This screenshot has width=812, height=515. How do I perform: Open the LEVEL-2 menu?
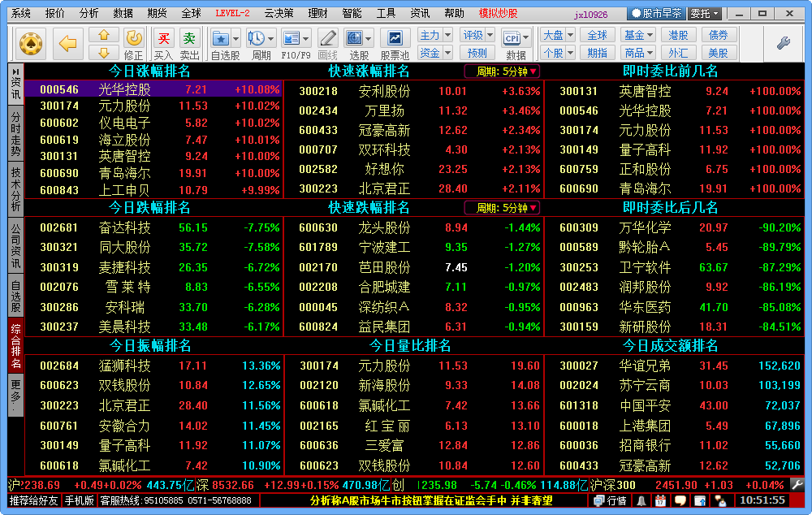[x=232, y=14]
